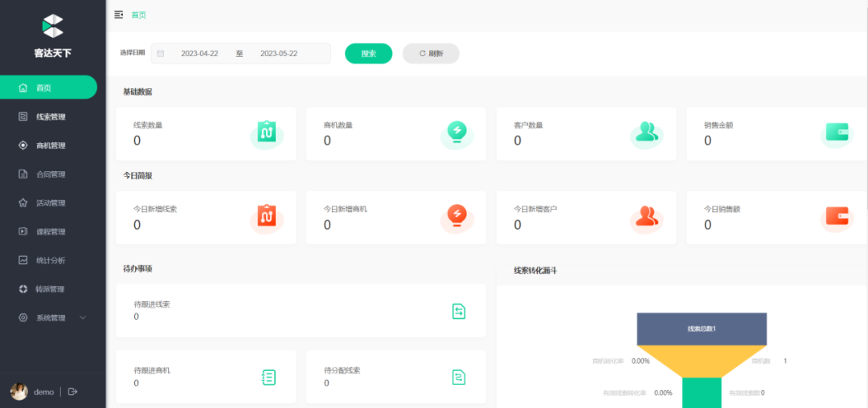Click the demo username text
868x408 pixels.
(x=43, y=392)
